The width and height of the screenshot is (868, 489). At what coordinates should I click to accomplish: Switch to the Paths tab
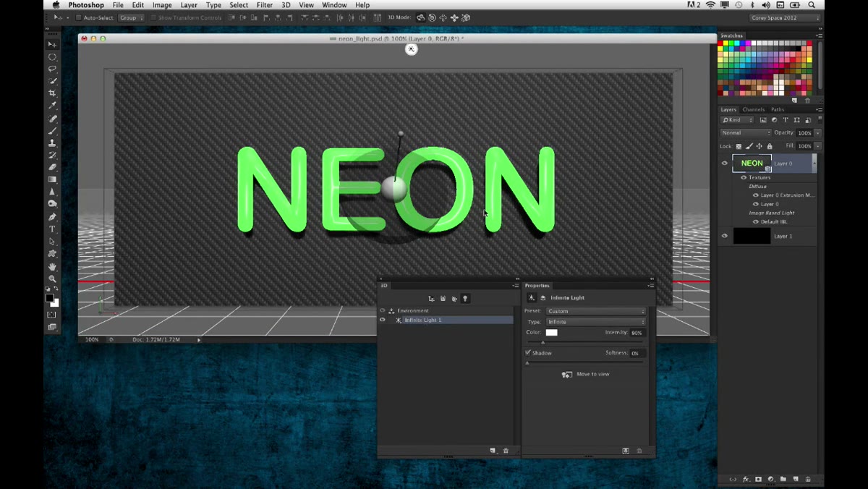778,110
